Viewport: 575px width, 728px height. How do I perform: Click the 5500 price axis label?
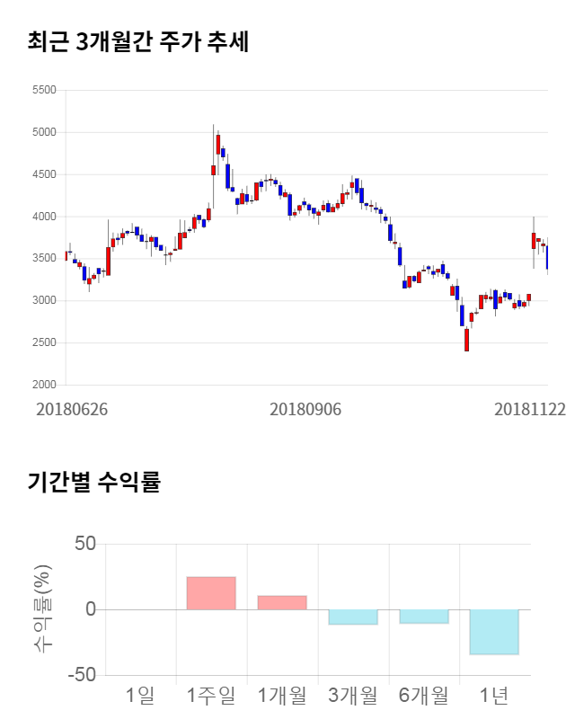point(43,91)
